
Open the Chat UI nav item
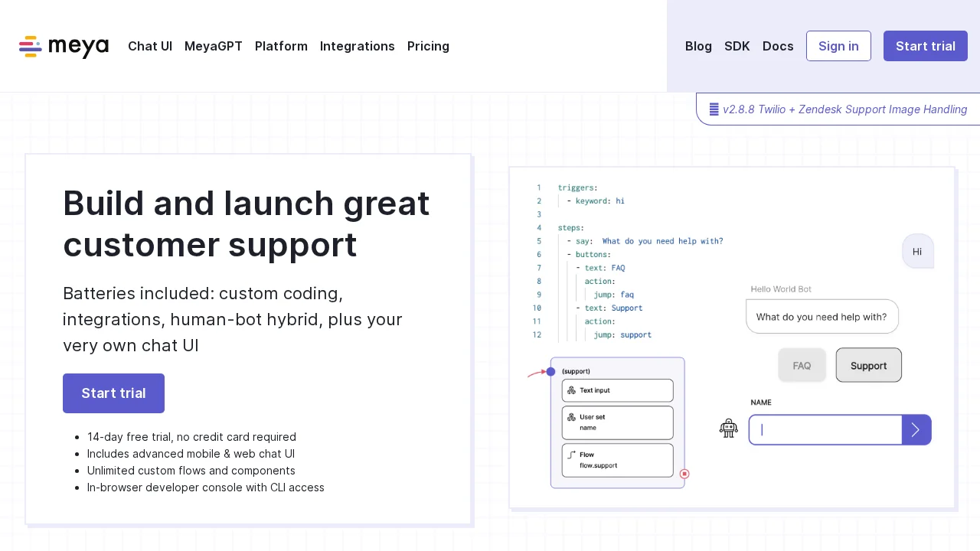click(x=150, y=46)
